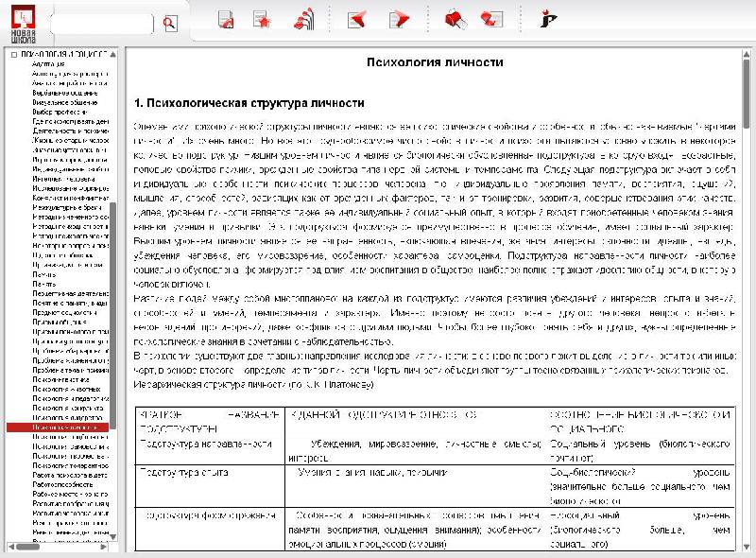Viewport: 756px width, 558px height.
Task: Click sidebar horizontal scrollbar thumb
Action: [x=28, y=547]
